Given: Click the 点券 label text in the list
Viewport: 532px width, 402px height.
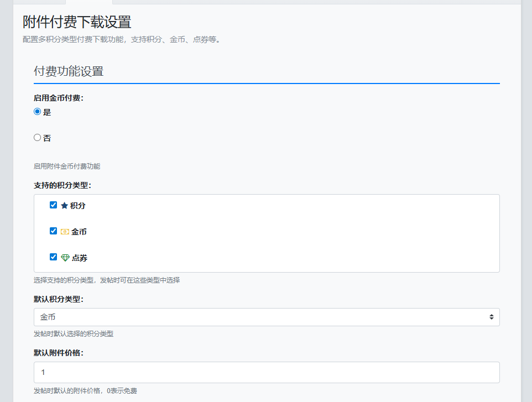Looking at the screenshot, I should 80,258.
